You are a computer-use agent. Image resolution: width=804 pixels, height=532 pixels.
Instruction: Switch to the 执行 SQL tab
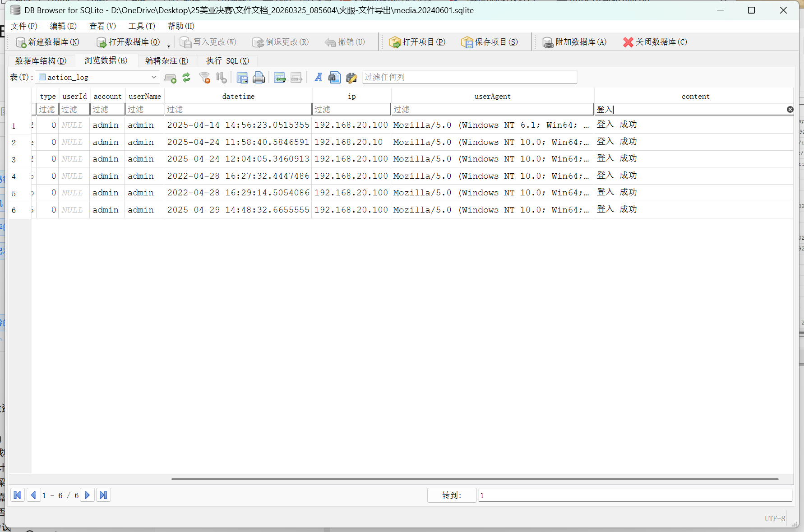pyautogui.click(x=227, y=60)
